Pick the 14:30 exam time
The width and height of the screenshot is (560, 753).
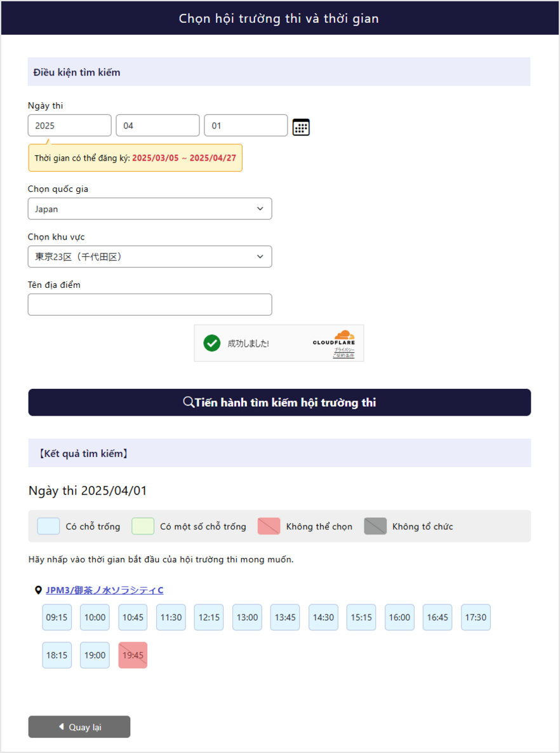tap(323, 618)
